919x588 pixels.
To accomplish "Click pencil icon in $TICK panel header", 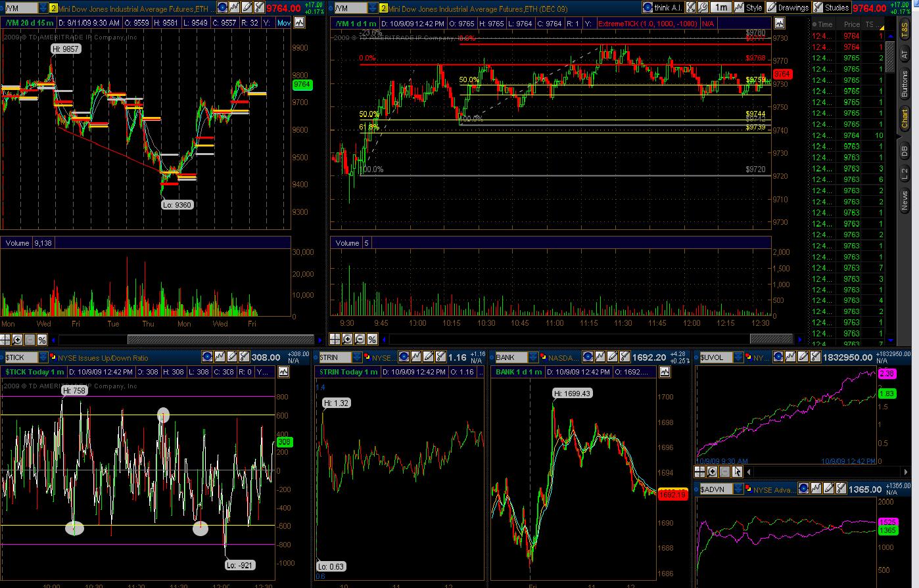I will [231, 357].
